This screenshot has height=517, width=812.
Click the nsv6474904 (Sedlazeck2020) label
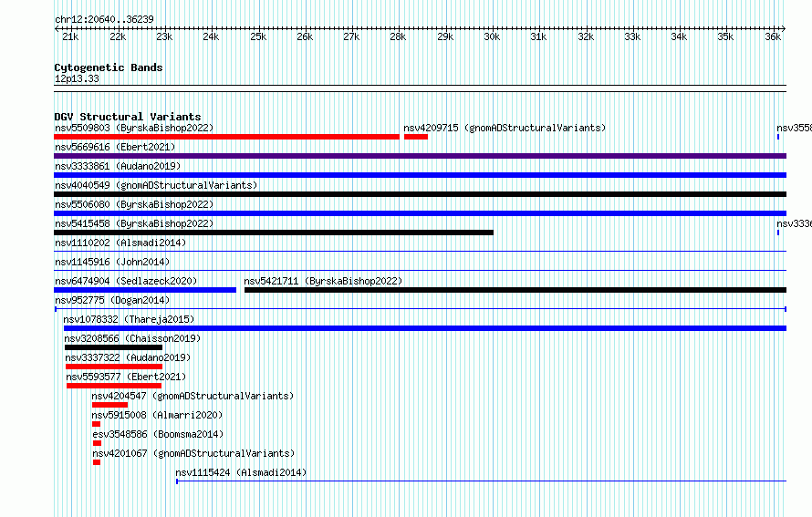126,281
